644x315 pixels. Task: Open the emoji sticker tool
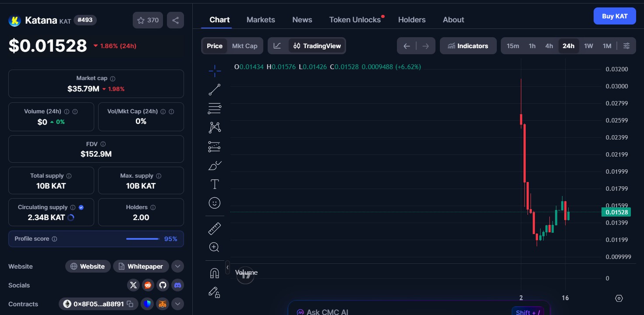214,203
